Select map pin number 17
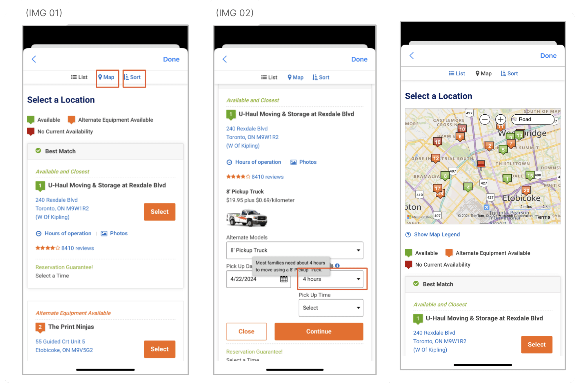582x392 pixels. pyautogui.click(x=437, y=189)
